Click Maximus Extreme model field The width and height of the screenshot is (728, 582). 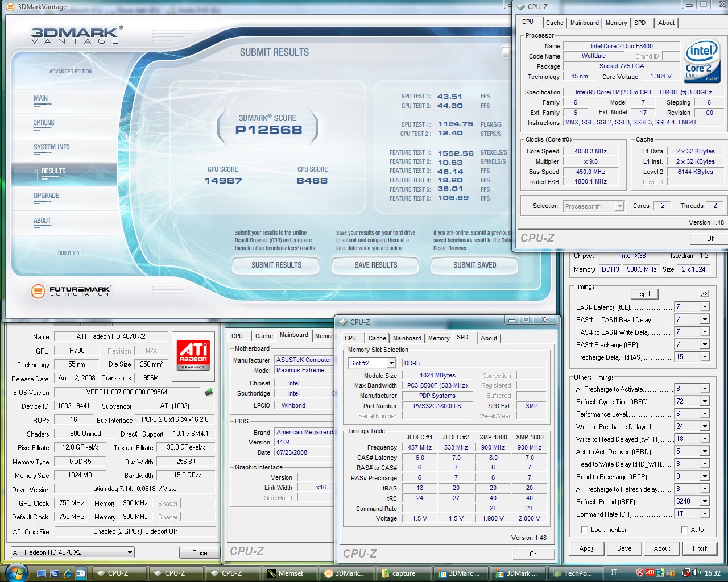click(x=303, y=370)
